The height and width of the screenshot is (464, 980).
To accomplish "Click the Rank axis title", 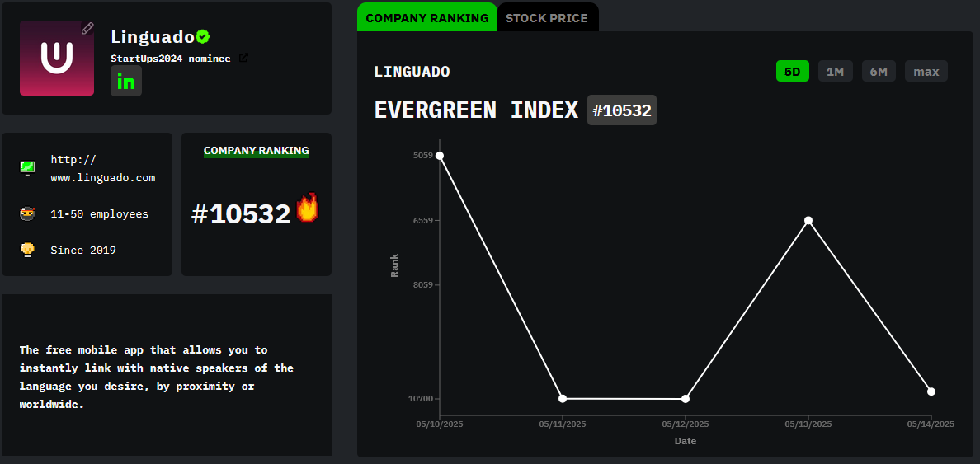I will (x=394, y=265).
